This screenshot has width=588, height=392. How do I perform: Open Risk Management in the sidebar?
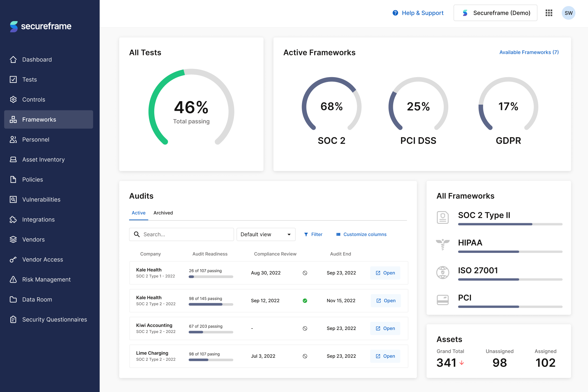coord(49,279)
